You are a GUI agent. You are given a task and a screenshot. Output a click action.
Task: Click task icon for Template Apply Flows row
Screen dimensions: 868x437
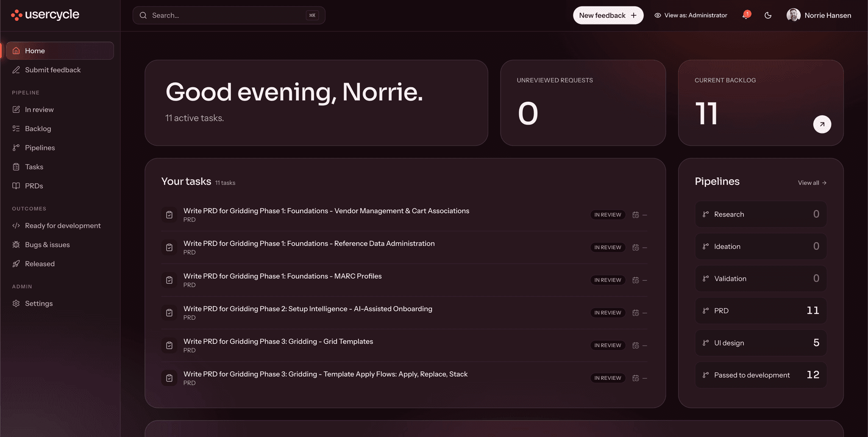pyautogui.click(x=169, y=378)
